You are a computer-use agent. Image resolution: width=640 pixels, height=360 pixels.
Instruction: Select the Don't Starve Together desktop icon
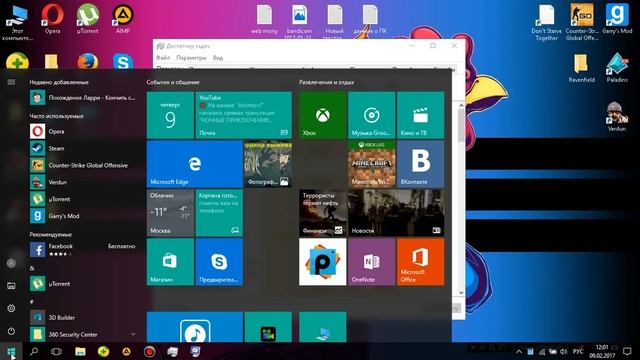546,22
